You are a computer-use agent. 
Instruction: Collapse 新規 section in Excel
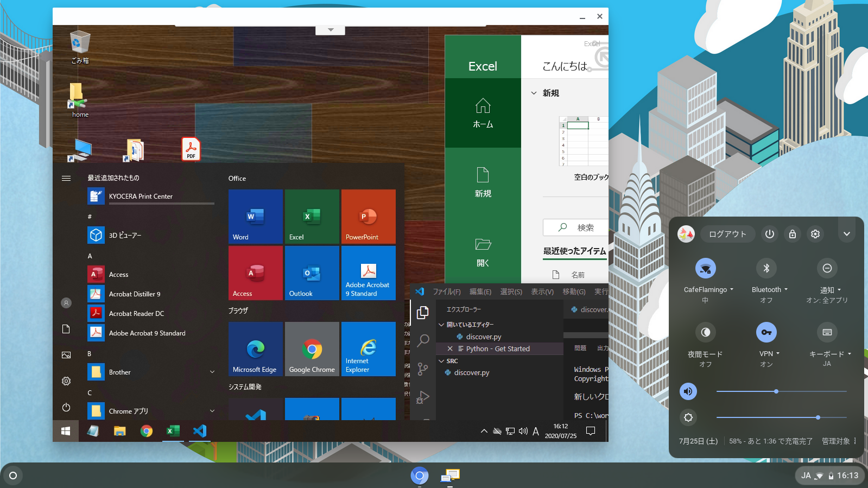(x=534, y=93)
